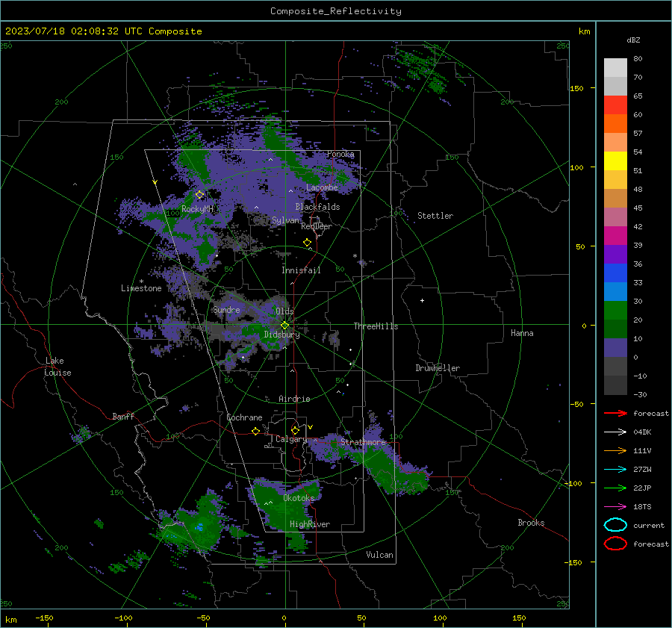Click the Strathmore label
Image resolution: width=672 pixels, height=628 pixels.
pyautogui.click(x=363, y=441)
